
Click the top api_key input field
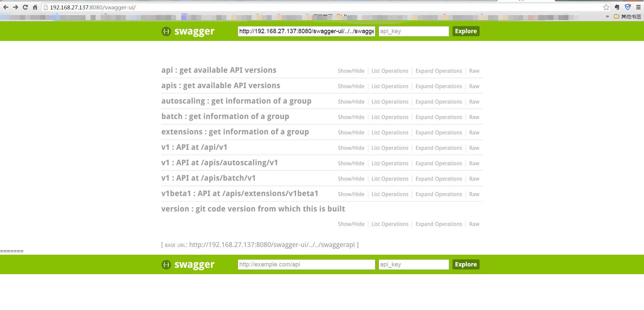coord(414,31)
